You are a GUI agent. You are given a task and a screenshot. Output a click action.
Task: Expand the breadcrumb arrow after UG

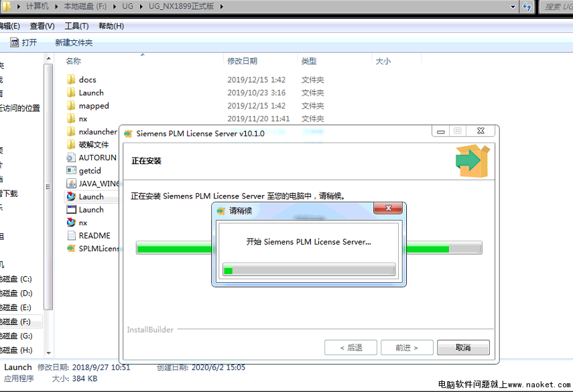(141, 6)
